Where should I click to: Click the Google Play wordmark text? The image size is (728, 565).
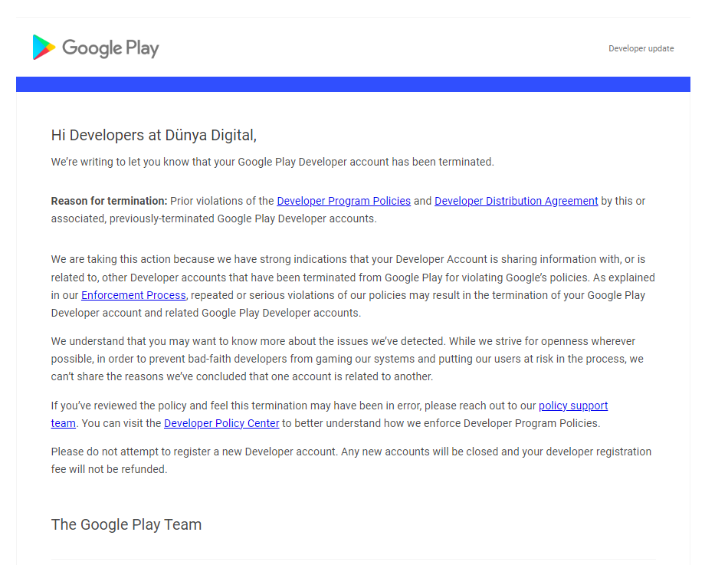pyautogui.click(x=110, y=48)
